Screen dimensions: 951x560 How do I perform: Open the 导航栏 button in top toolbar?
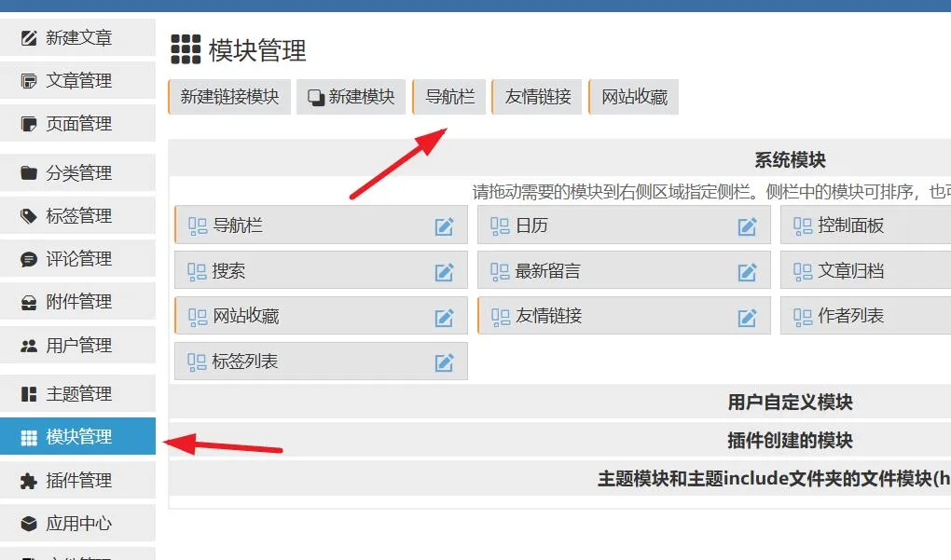coord(449,97)
